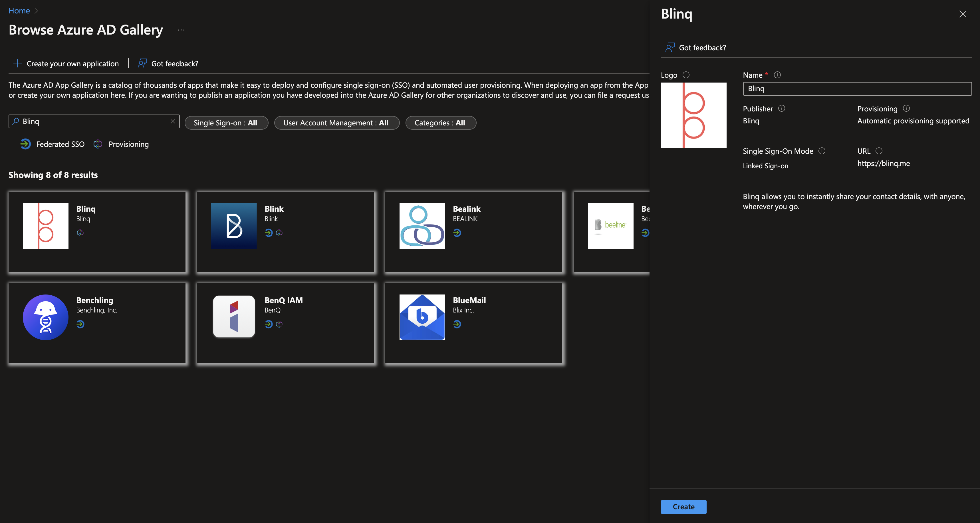The height and width of the screenshot is (523, 980).
Task: Click Got feedback in gallery toolbar
Action: pos(175,64)
